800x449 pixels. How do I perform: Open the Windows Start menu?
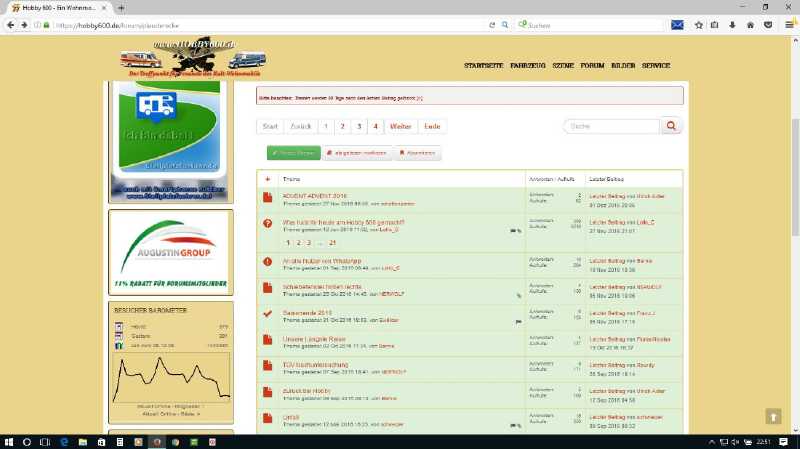tap(10, 441)
